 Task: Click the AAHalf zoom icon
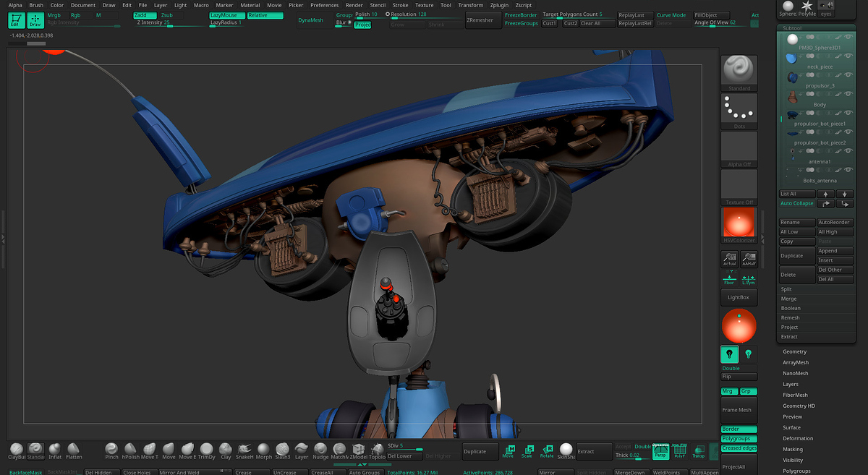coord(748,259)
